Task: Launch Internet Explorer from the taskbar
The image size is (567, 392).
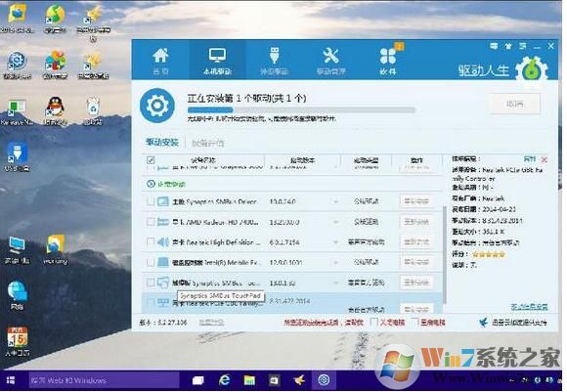Action: pyautogui.click(x=225, y=380)
